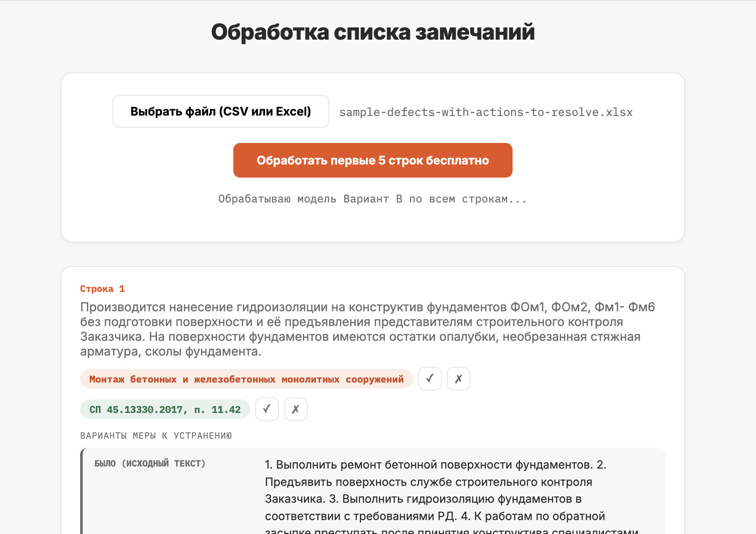The image size is (756, 534).
Task: Click the text 'Предъявить поверхность службе строительного контроля'
Action: [429, 482]
